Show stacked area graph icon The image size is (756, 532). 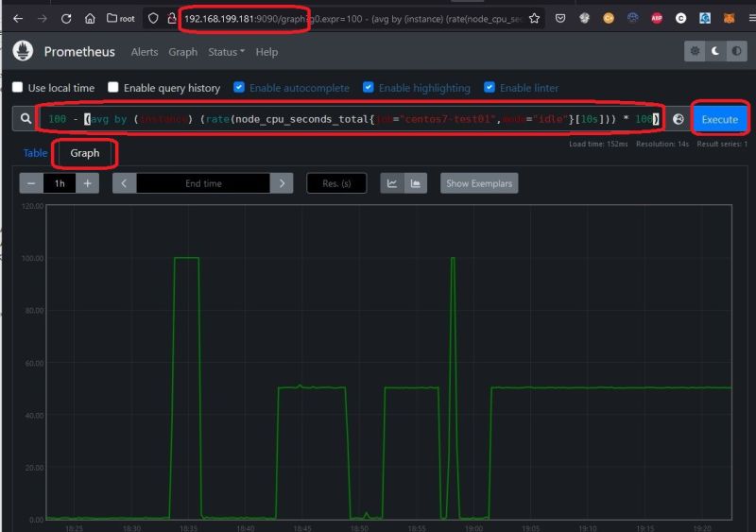tap(415, 183)
